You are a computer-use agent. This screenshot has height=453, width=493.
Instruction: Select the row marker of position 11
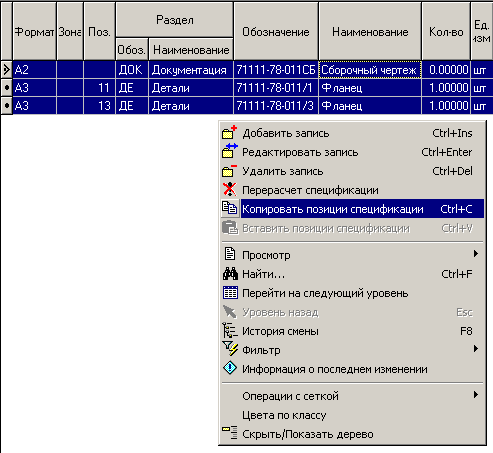[7, 88]
